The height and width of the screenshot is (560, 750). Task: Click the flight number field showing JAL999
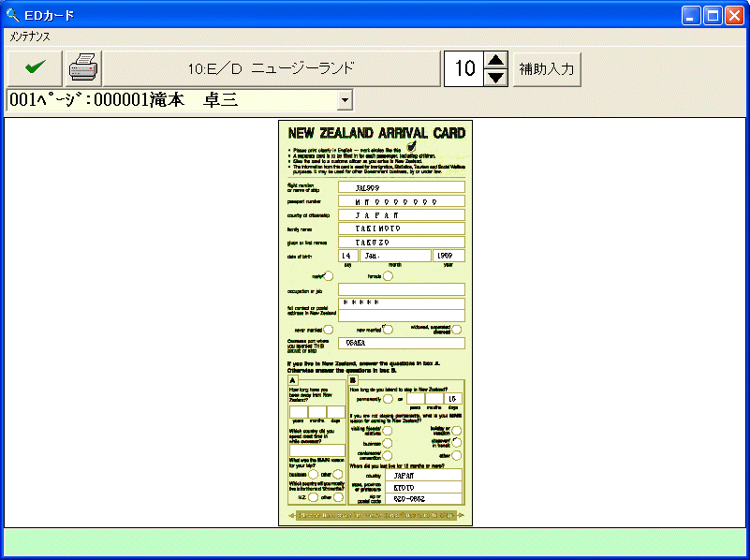(401, 187)
